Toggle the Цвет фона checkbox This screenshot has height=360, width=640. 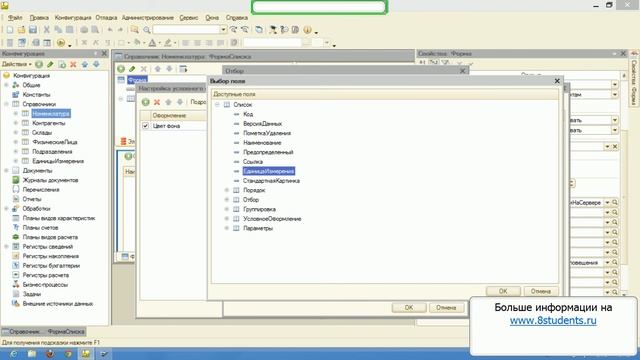145,126
